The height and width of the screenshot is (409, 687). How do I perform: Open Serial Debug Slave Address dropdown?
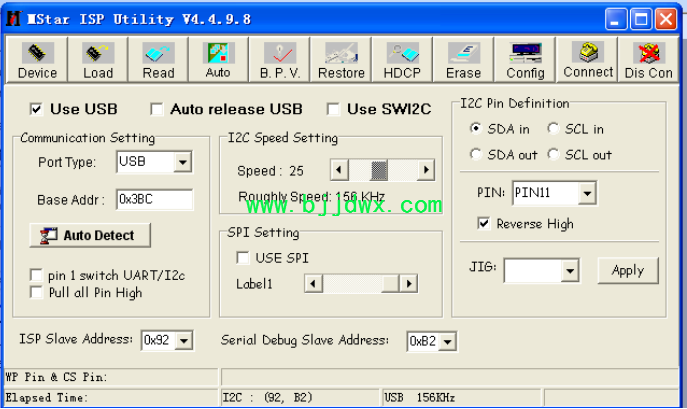tap(448, 341)
